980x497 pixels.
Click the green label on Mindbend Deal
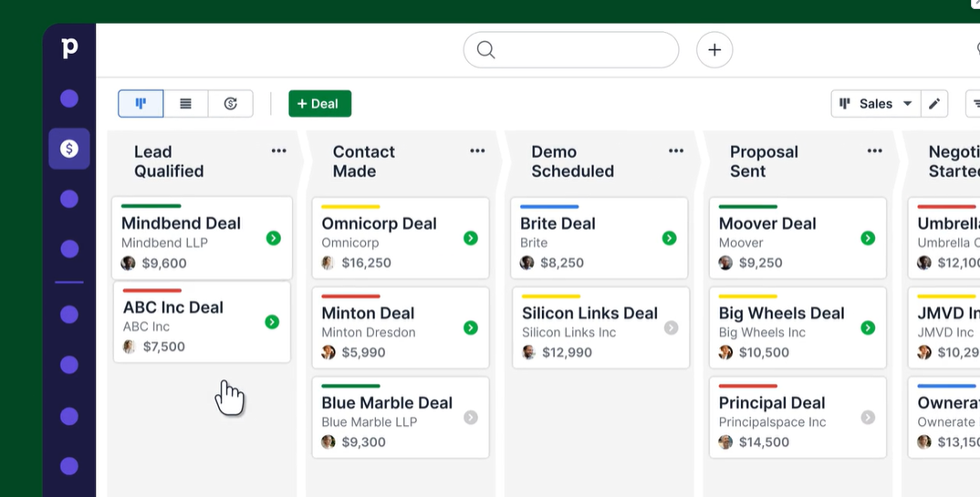[x=151, y=206]
